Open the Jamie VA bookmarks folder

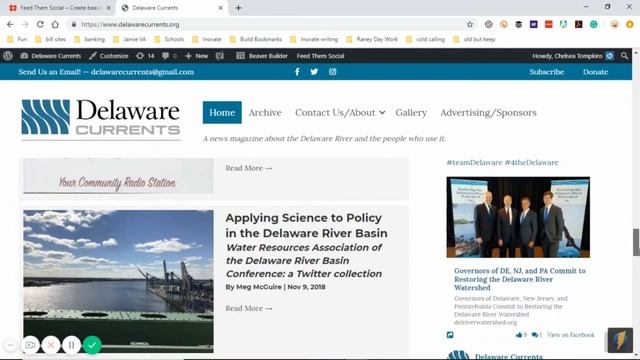coord(130,40)
